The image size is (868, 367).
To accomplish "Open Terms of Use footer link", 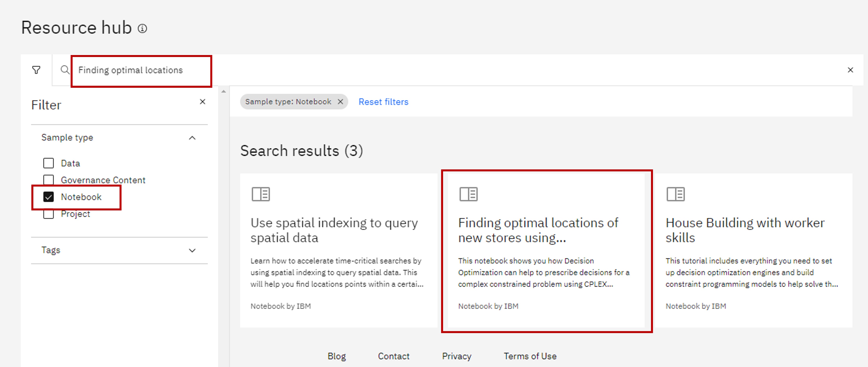I will pos(530,356).
